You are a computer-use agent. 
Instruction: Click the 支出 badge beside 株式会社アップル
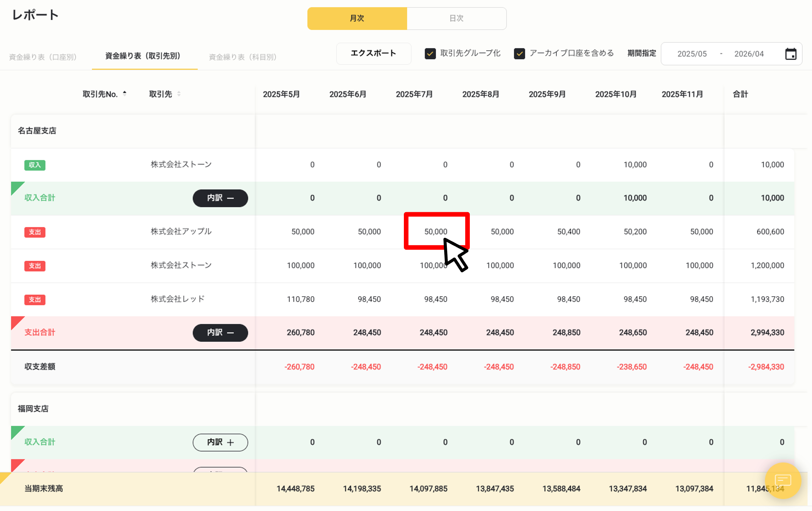tap(35, 232)
